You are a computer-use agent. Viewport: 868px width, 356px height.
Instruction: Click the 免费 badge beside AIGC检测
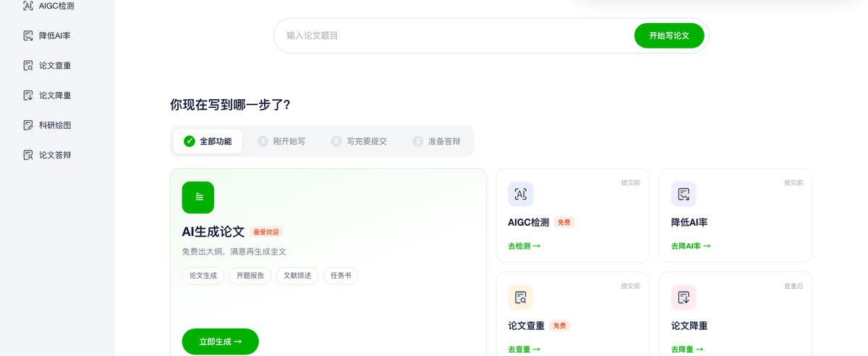pyautogui.click(x=564, y=223)
